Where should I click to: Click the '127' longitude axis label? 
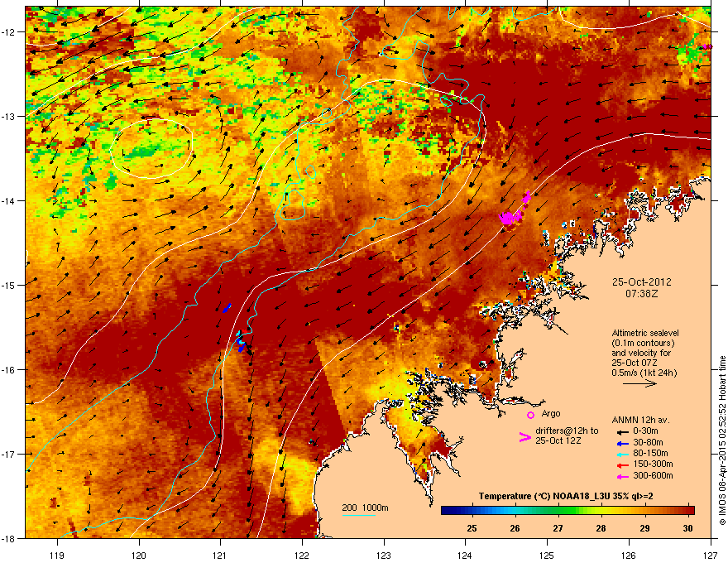[711, 555]
